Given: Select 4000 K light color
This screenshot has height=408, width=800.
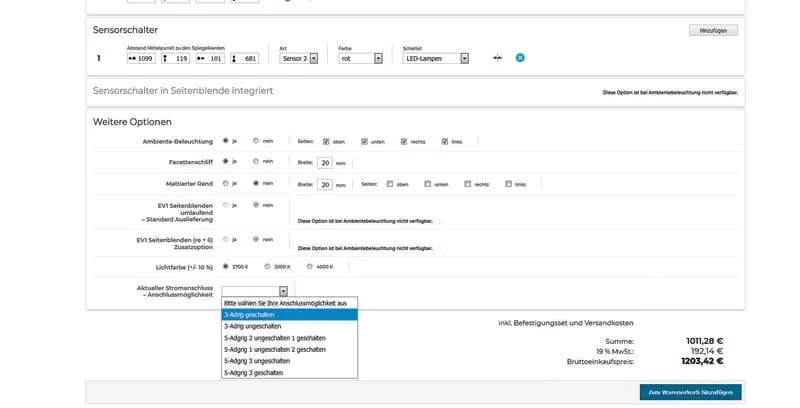Looking at the screenshot, I should tap(308, 267).
